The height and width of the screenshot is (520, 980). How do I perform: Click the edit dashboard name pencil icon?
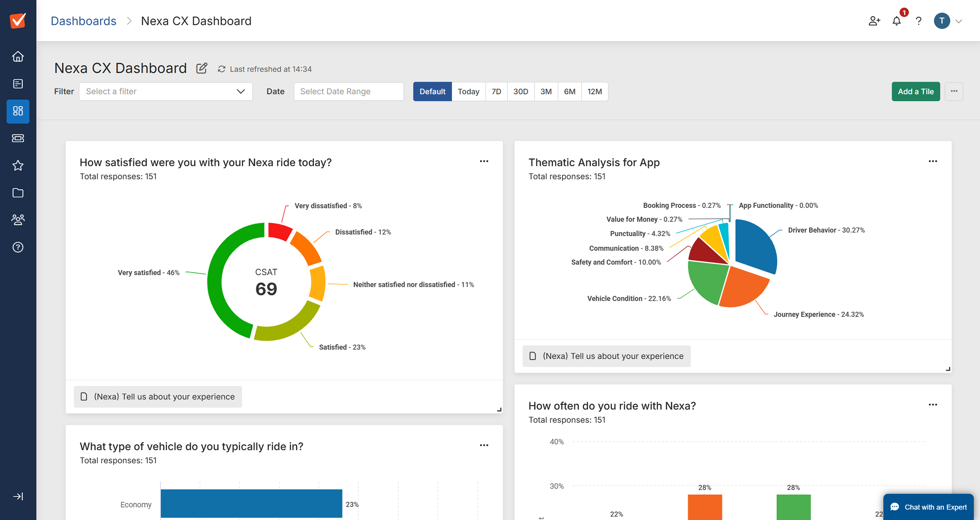pos(202,69)
